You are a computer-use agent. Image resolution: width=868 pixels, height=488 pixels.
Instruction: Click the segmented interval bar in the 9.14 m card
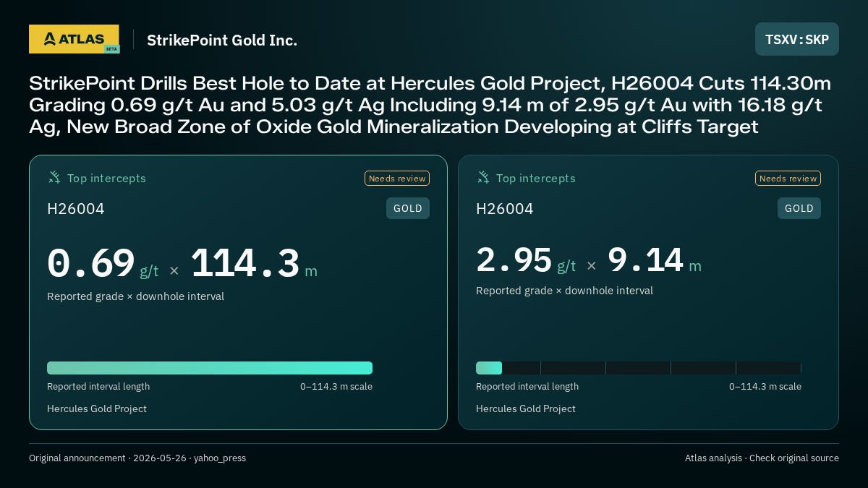tap(639, 368)
